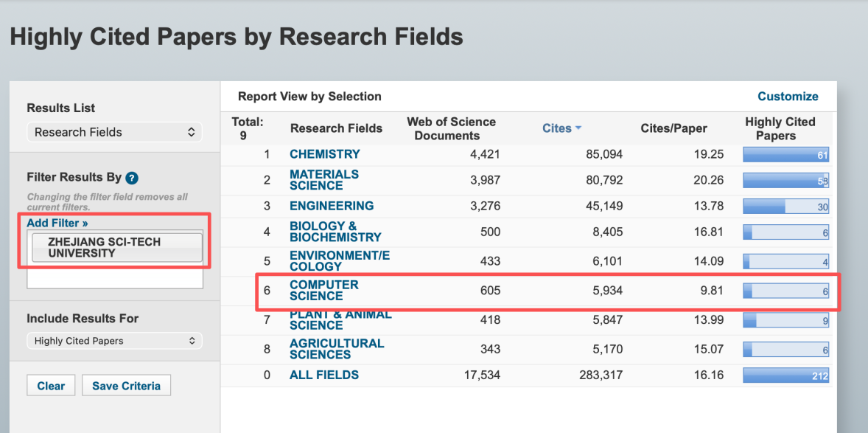This screenshot has height=433, width=868.
Task: Sort by the Cites column header
Action: [x=556, y=128]
